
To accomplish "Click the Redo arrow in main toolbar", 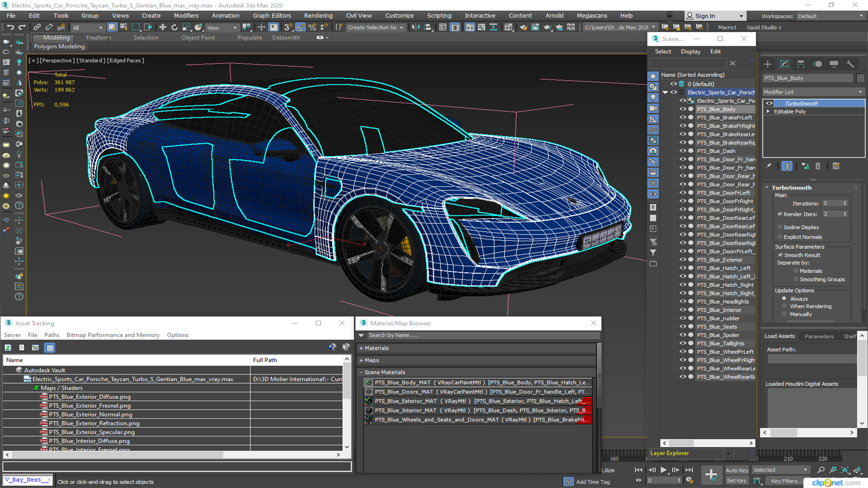I will click(22, 28).
